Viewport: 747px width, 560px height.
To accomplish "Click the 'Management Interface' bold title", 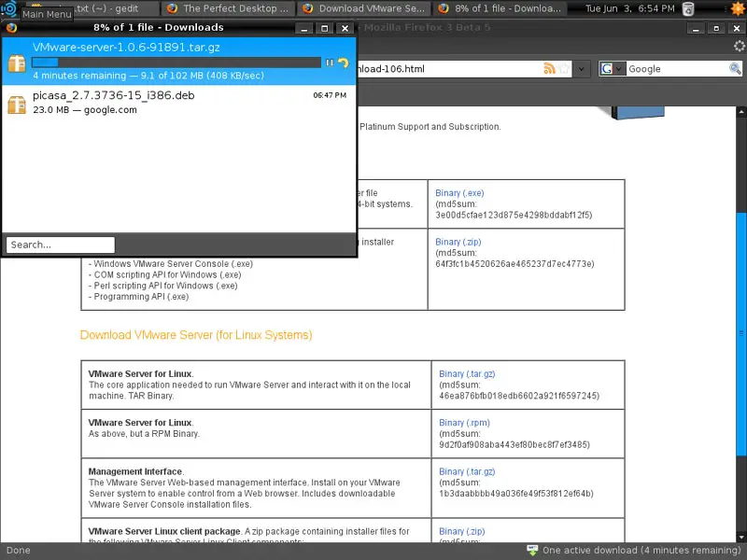I will (135, 471).
